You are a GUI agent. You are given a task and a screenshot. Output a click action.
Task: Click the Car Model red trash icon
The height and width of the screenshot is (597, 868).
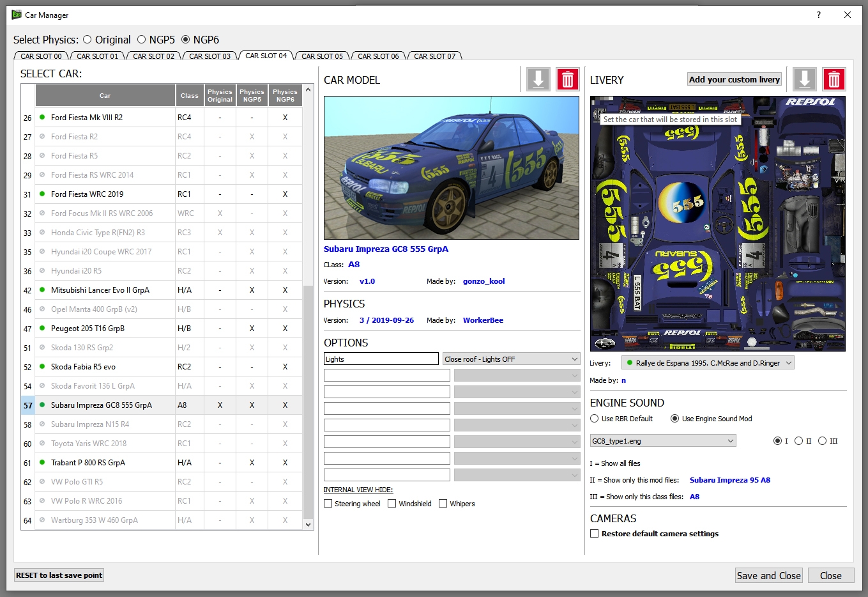tap(567, 79)
